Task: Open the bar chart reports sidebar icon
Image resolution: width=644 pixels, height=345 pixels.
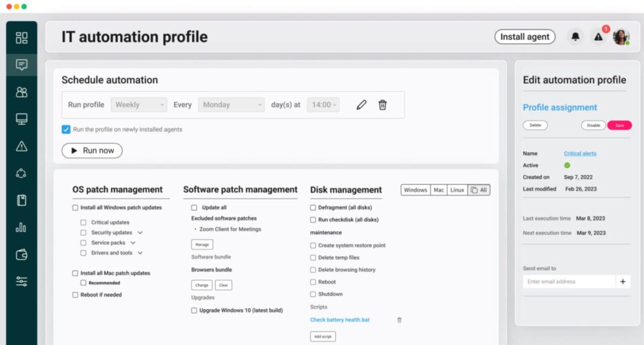Action: coord(21,227)
